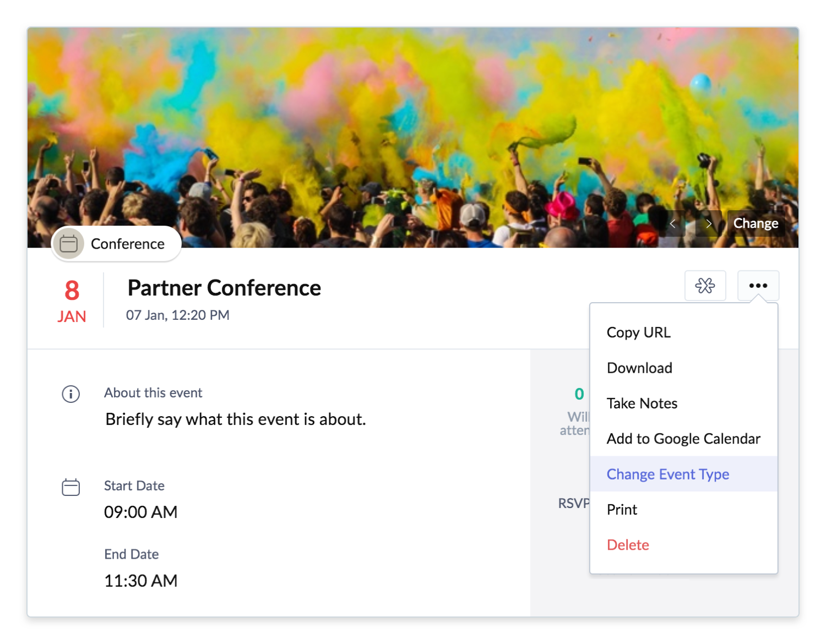This screenshot has width=826, height=644.
Task: Click the Start Date calendar icon
Action: (x=71, y=487)
